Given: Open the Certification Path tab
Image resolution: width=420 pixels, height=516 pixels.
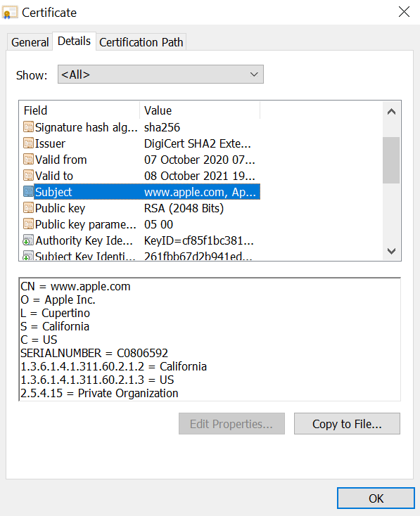Looking at the screenshot, I should pos(141,42).
